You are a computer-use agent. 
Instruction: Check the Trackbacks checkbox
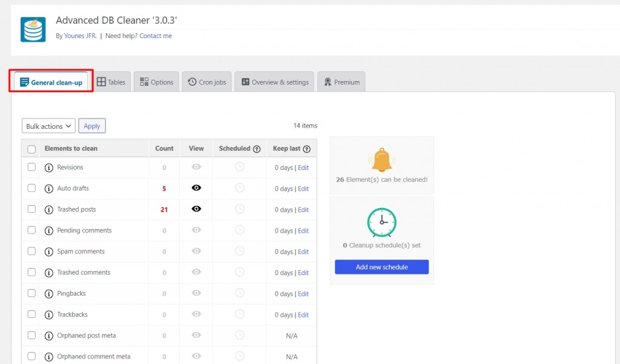pos(31,314)
